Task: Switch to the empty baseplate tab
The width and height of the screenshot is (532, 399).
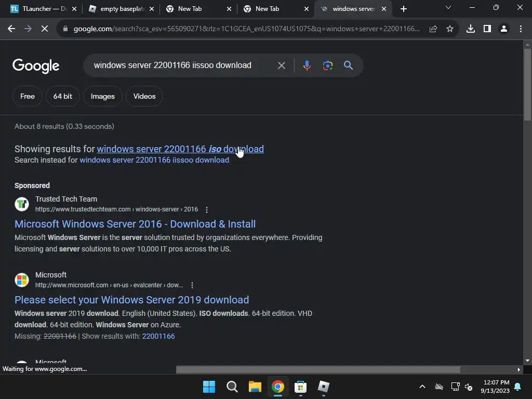Action: [121, 9]
